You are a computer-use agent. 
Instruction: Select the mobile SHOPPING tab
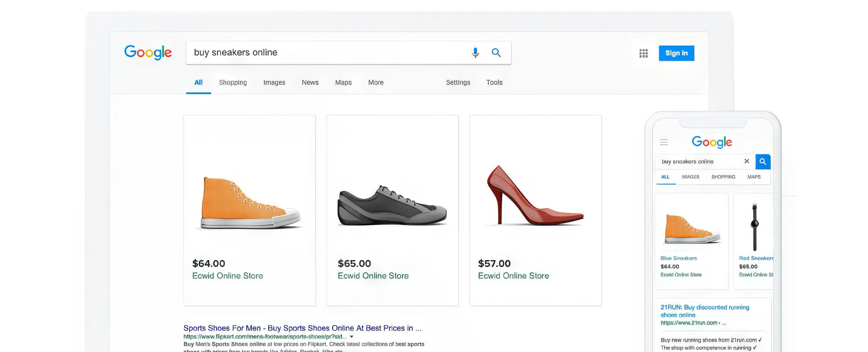[723, 177]
